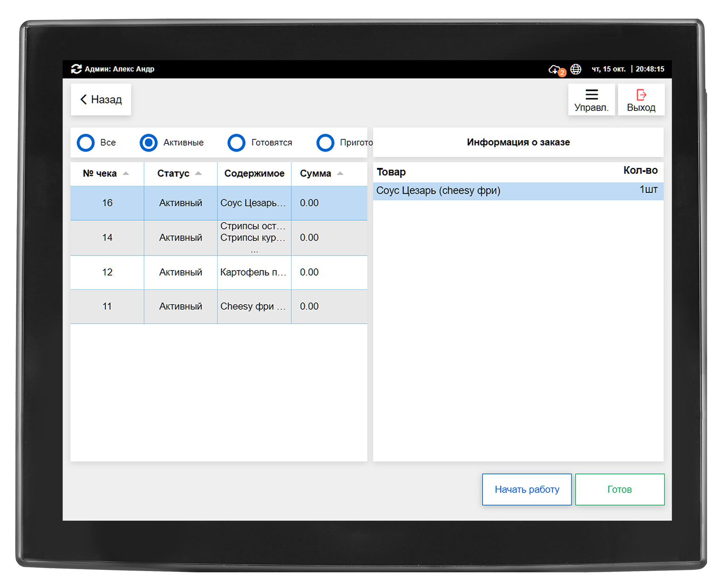Click Картофель п… content cell
The image size is (724, 588).
[x=254, y=272]
